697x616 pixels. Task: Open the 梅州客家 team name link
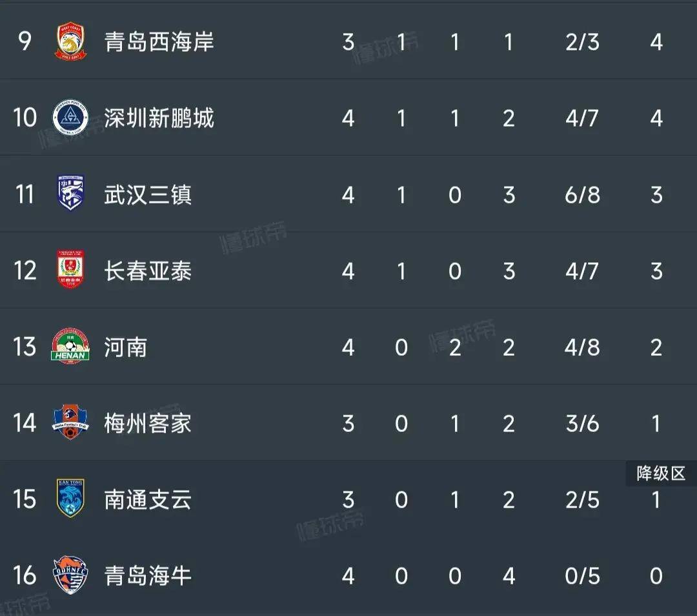[148, 423]
